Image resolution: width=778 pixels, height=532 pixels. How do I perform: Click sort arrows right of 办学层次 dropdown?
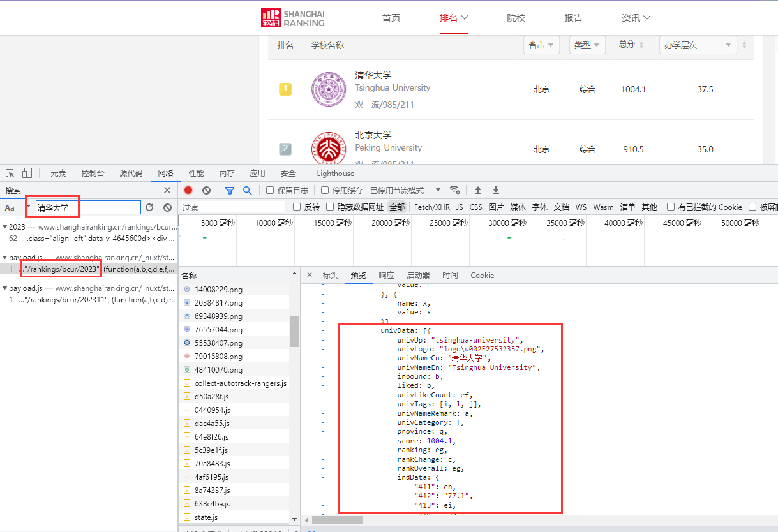(744, 45)
